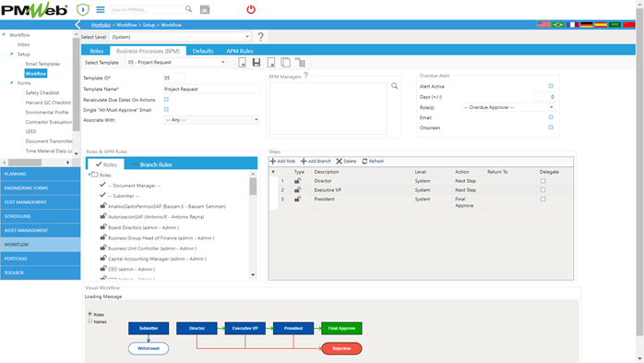Collapse the sidebar with the back chevron

pyautogui.click(x=78, y=25)
